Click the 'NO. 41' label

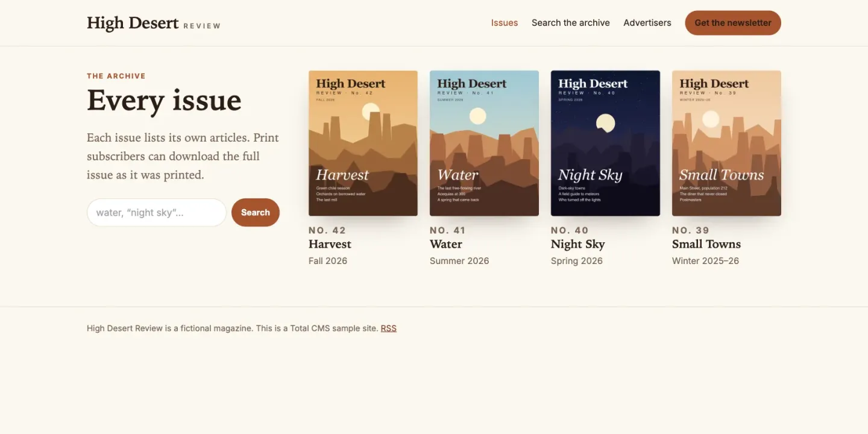tap(448, 230)
